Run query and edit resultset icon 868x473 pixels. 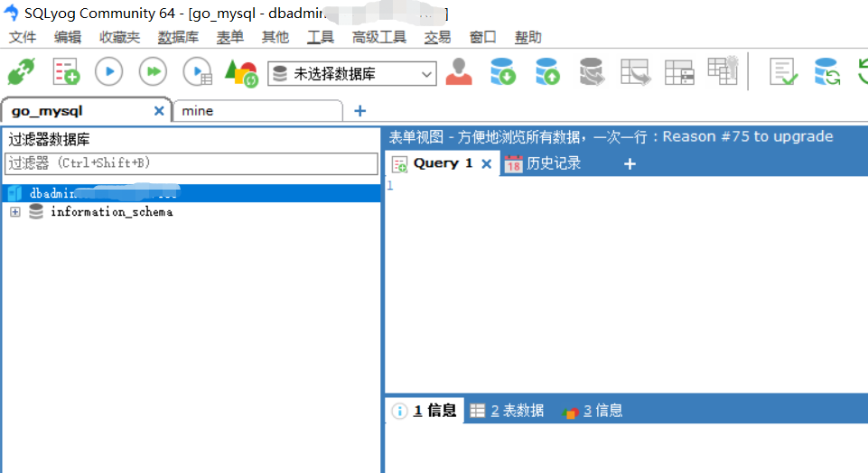click(198, 72)
